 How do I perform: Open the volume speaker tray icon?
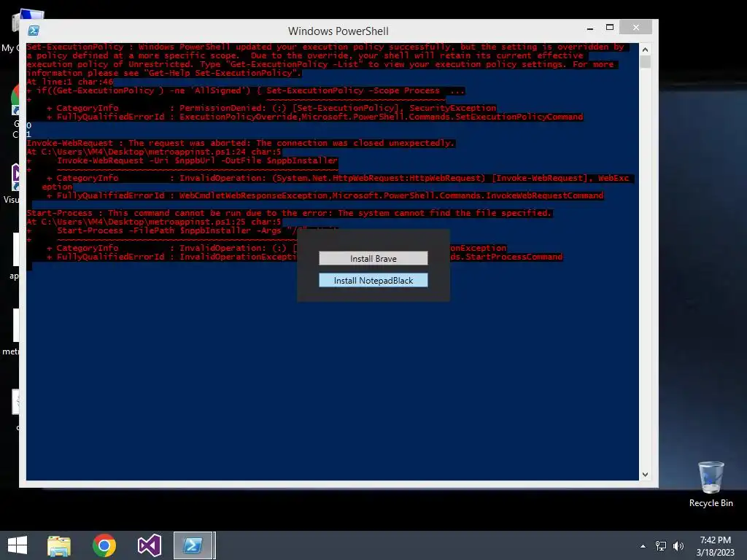pyautogui.click(x=678, y=546)
